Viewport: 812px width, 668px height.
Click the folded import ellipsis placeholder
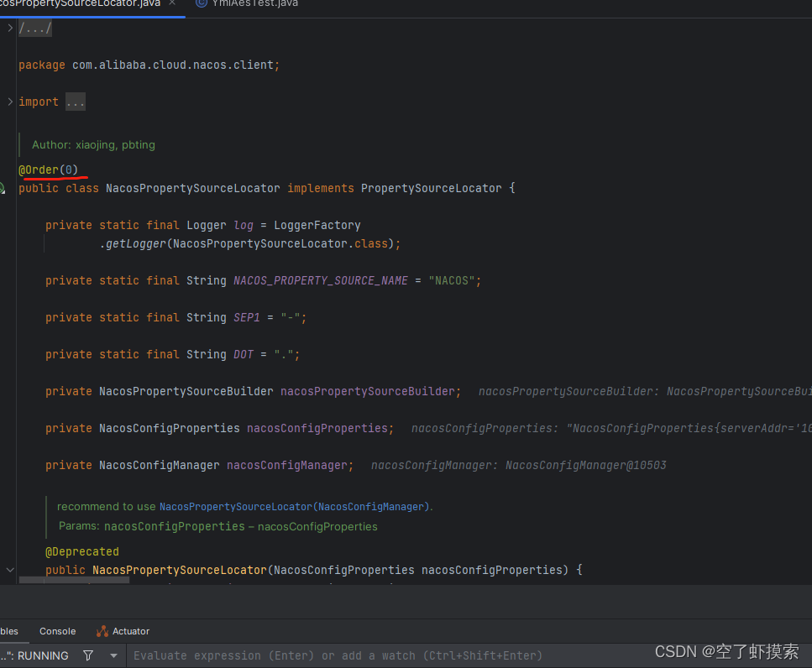(x=76, y=102)
